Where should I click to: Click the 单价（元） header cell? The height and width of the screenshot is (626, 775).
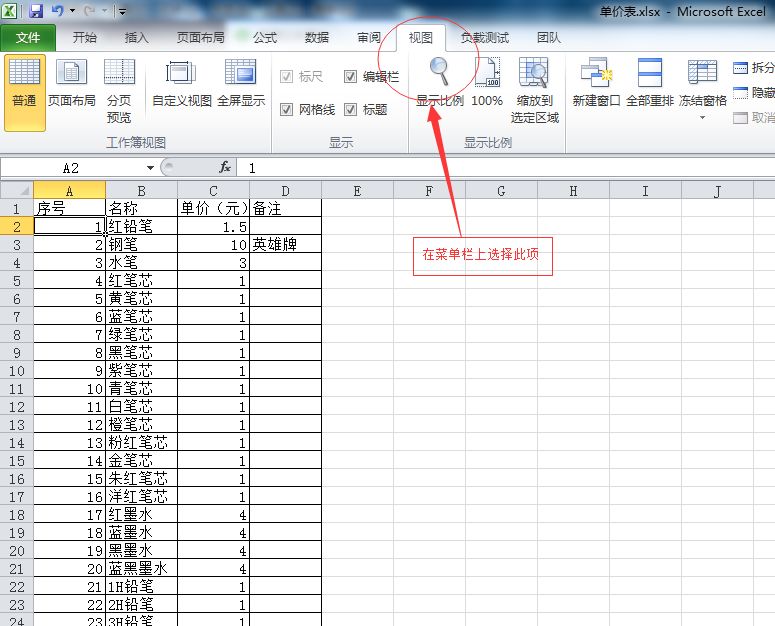click(214, 208)
